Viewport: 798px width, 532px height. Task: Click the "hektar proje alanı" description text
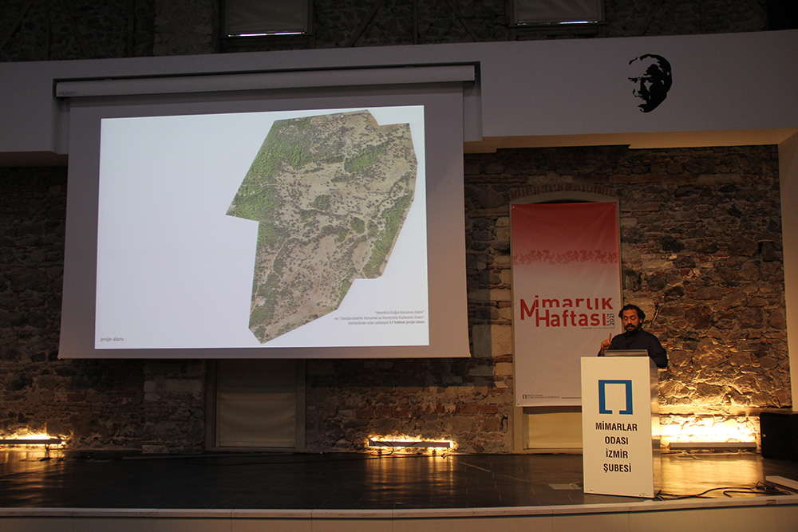378,317
